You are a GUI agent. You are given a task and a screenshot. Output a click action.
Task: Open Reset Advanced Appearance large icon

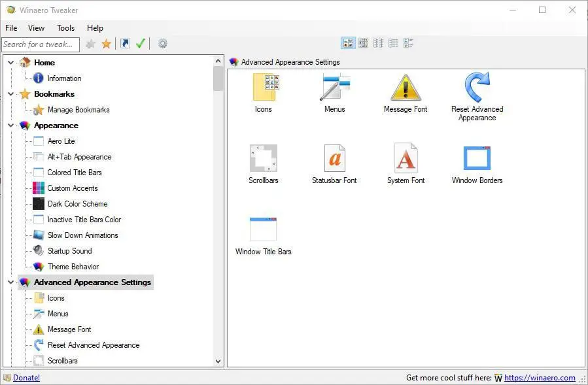[x=477, y=96]
